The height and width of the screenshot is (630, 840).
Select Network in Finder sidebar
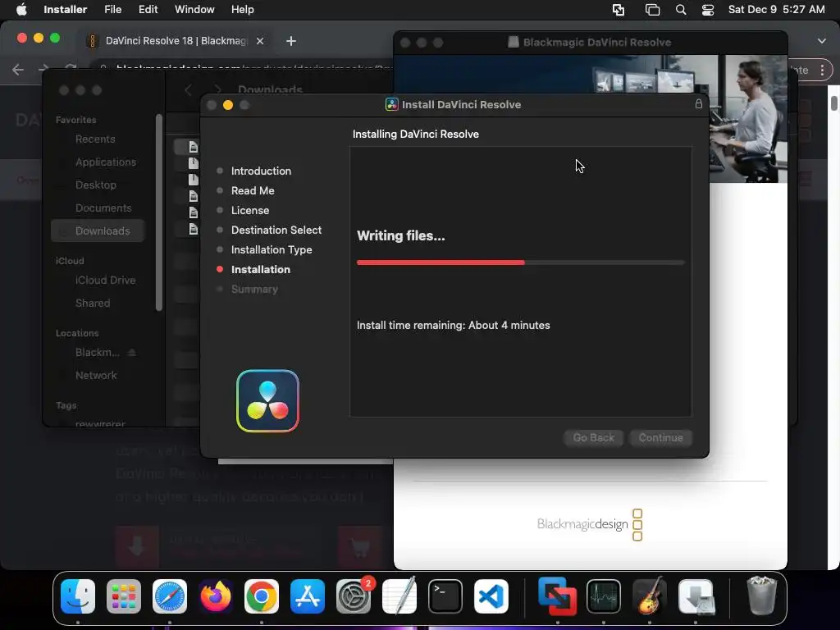click(x=96, y=375)
